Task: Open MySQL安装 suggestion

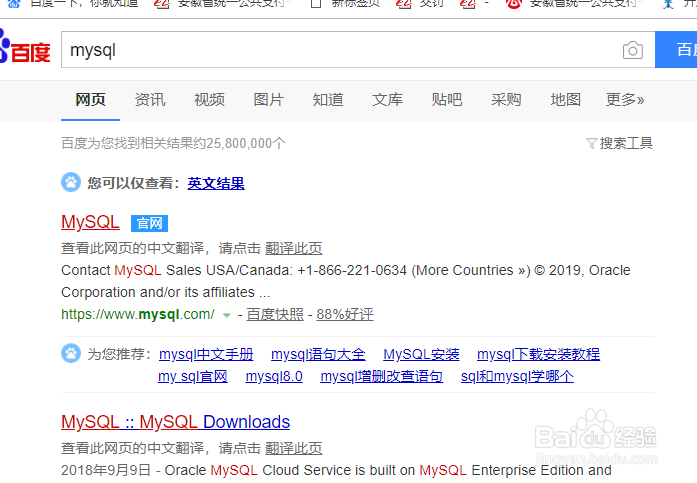Action: [x=421, y=354]
